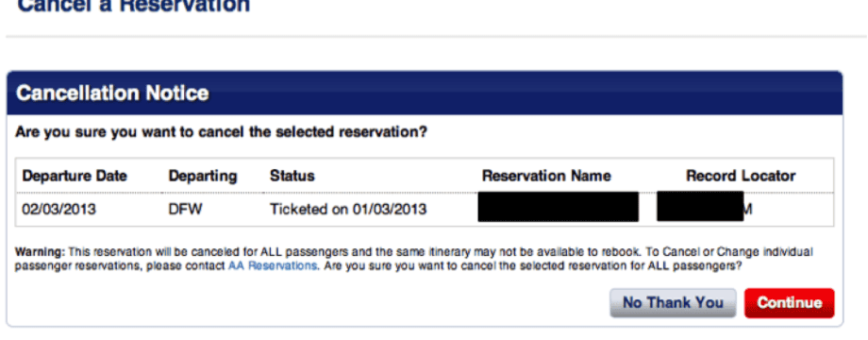Click the visible letter M of record locator
This screenshot has width=868, height=340.
click(x=748, y=211)
